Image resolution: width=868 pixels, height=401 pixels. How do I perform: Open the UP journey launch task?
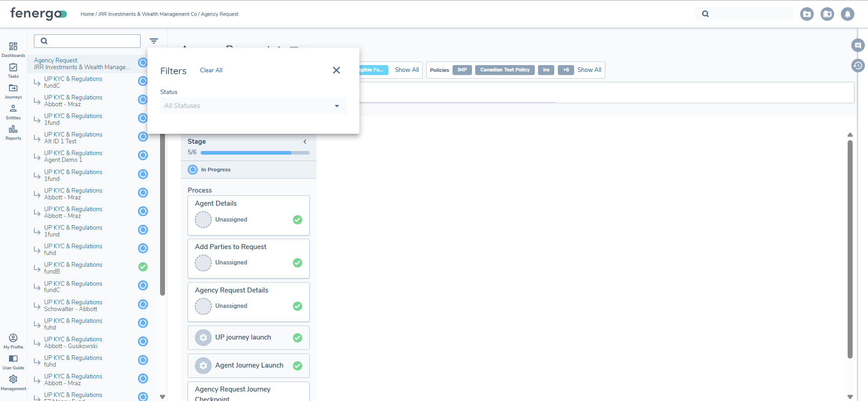(x=249, y=338)
